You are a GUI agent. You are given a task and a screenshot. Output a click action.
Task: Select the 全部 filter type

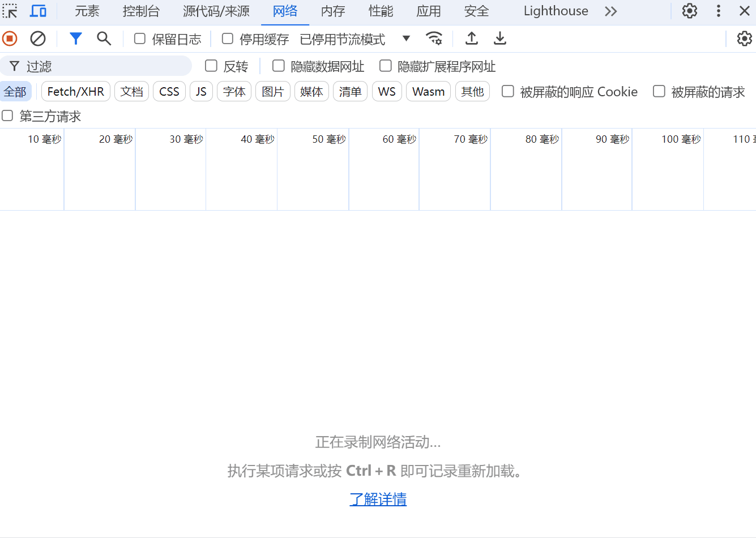coord(15,91)
